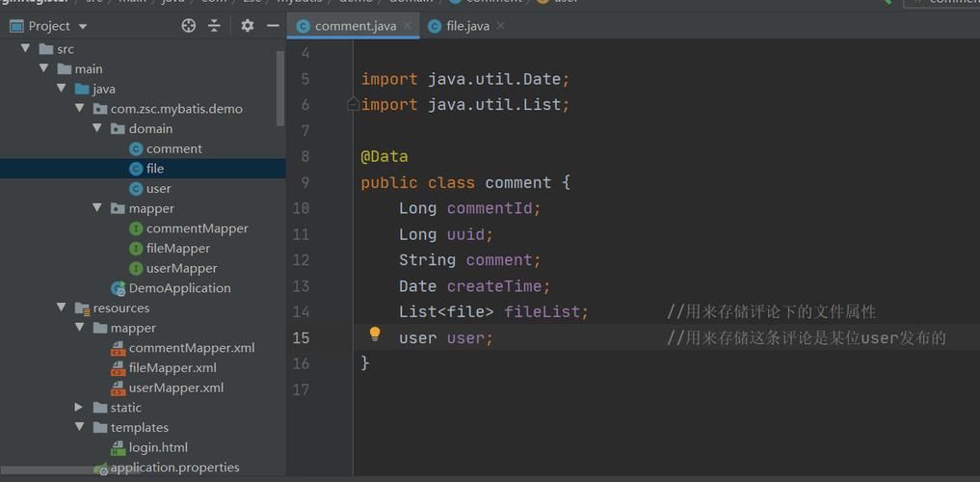Close the comment.java tab
Viewport: 980px width, 482px height.
click(407, 26)
